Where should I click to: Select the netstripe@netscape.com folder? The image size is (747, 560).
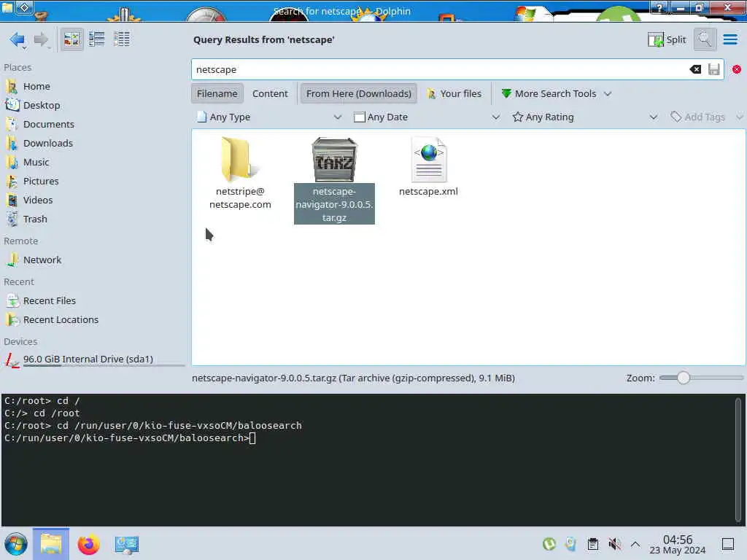[x=240, y=174]
